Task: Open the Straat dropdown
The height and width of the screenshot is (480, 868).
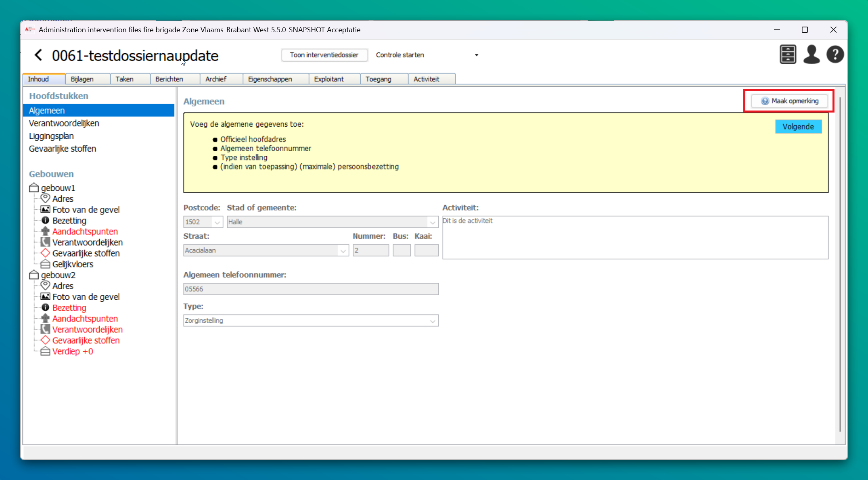Action: [x=343, y=250]
